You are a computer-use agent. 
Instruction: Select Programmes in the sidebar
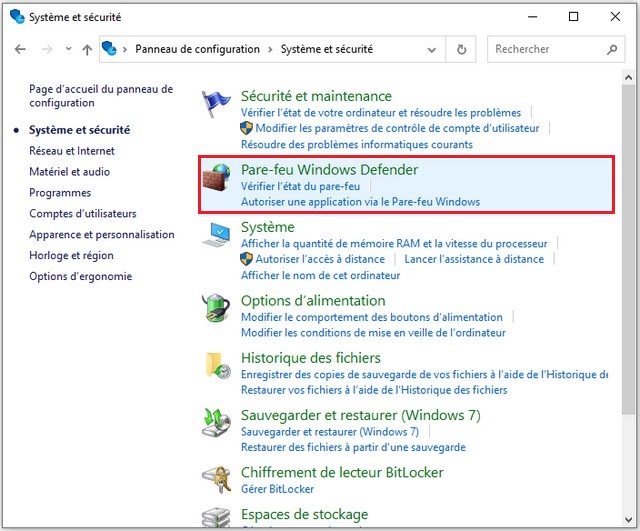60,193
